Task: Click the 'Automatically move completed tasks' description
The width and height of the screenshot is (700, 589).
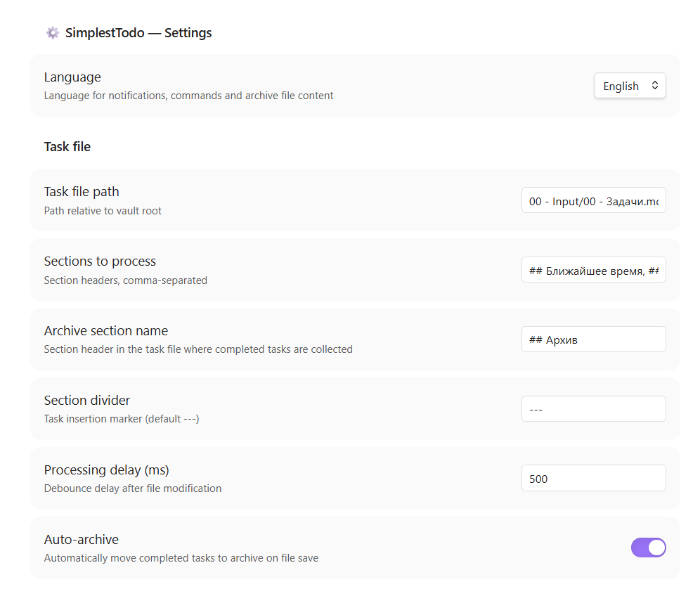Action: (181, 558)
